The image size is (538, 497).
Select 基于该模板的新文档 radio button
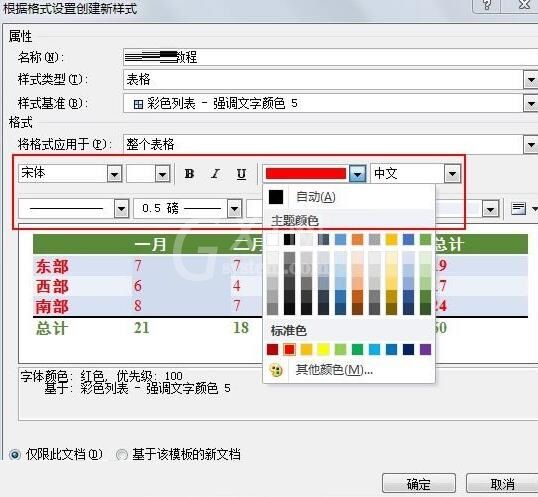(121, 455)
